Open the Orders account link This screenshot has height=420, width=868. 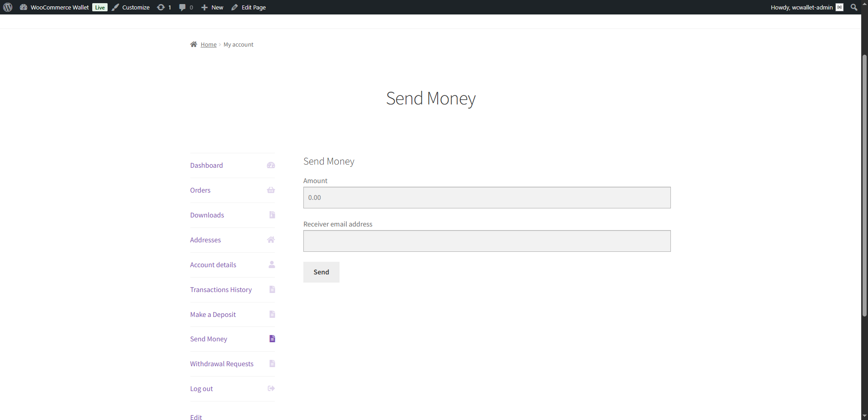[200, 190]
